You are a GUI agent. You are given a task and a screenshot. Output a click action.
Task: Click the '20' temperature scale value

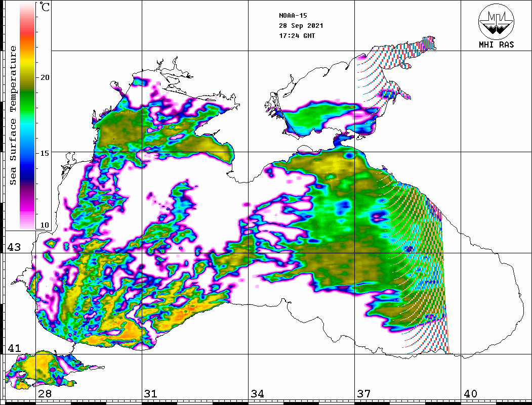pos(45,77)
